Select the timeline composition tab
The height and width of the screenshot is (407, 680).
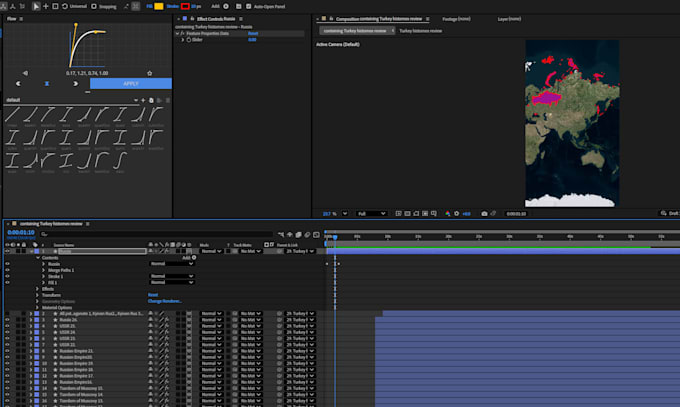point(51,224)
